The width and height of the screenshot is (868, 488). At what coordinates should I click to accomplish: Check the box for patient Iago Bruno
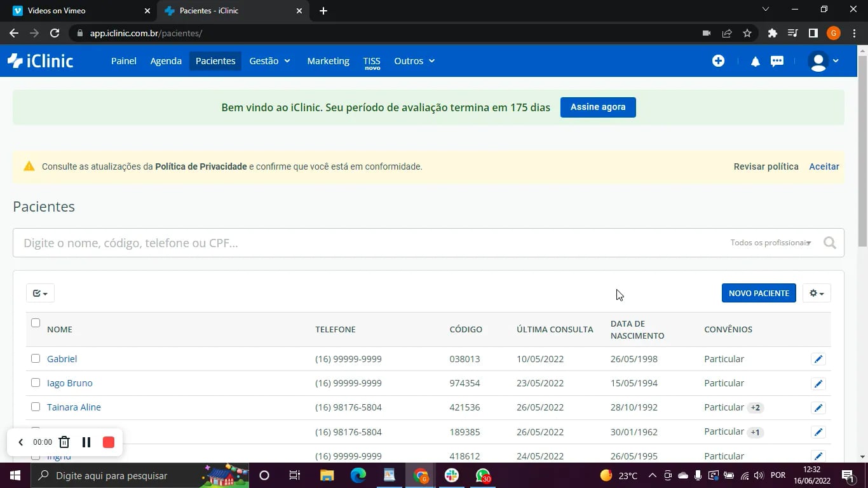click(36, 383)
